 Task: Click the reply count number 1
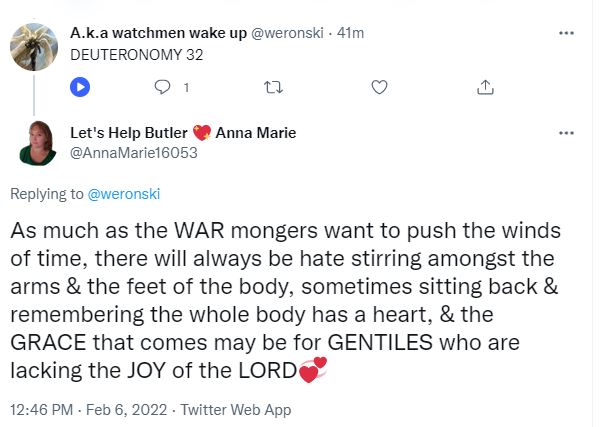click(x=185, y=88)
